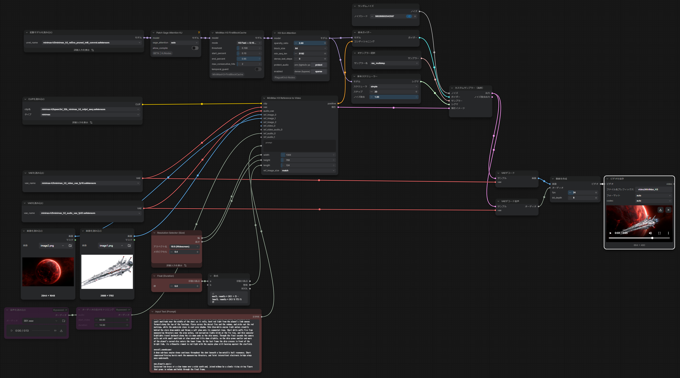Collapse the Patch Sage Attention KJ node
Image resolution: width=680 pixels, height=378 pixels.
pyautogui.click(x=153, y=33)
